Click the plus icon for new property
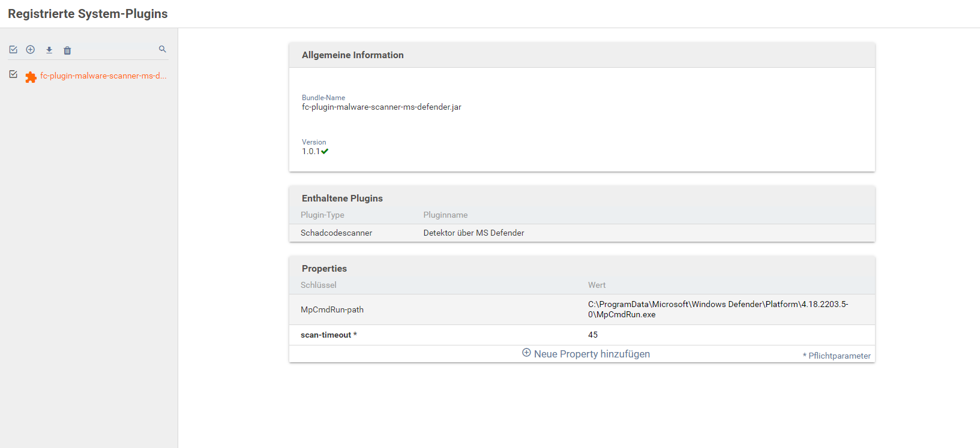This screenshot has width=980, height=448. pyautogui.click(x=526, y=353)
